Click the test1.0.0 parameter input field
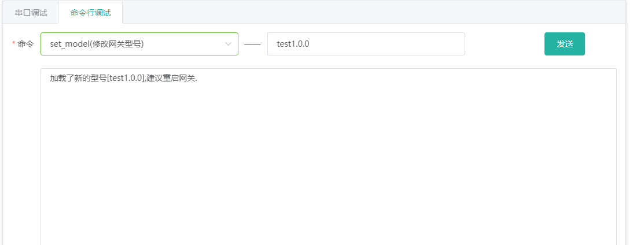This screenshot has height=245, width=644. click(x=366, y=44)
